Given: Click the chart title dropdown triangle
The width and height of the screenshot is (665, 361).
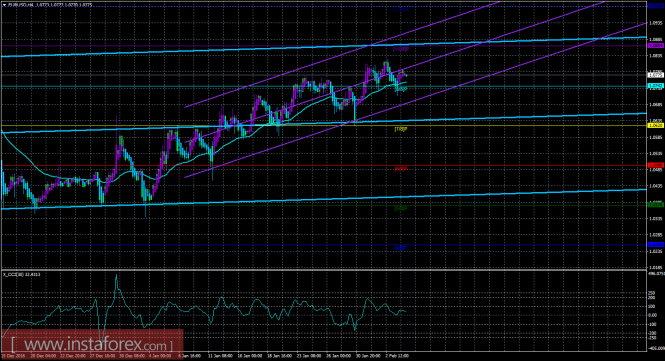Looking at the screenshot, I should (4, 5).
